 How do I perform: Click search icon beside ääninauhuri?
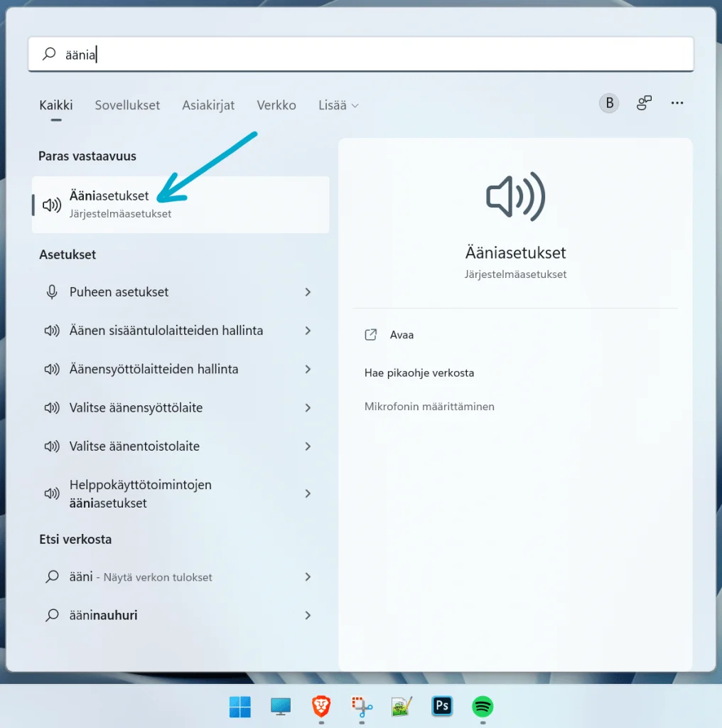tap(52, 615)
